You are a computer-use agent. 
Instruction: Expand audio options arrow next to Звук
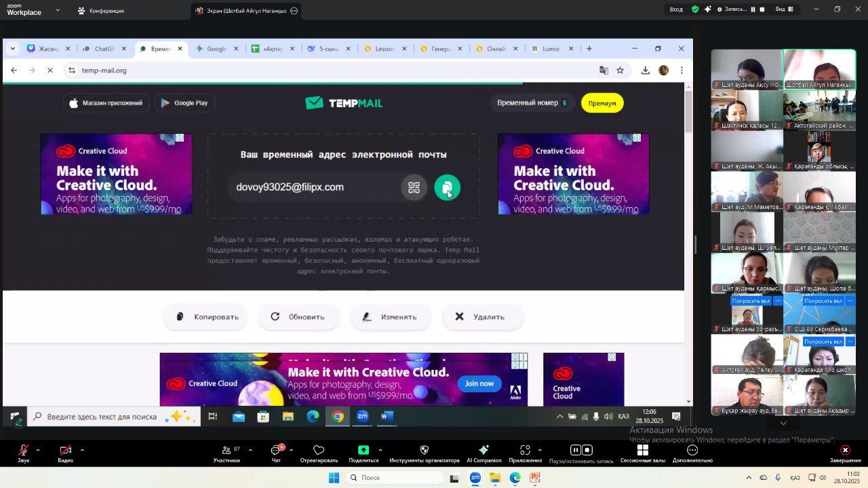tap(38, 449)
